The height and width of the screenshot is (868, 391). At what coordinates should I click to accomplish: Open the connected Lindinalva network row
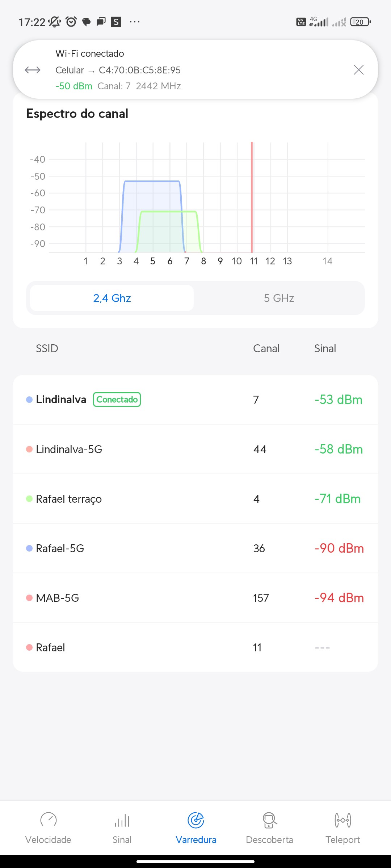(x=195, y=400)
